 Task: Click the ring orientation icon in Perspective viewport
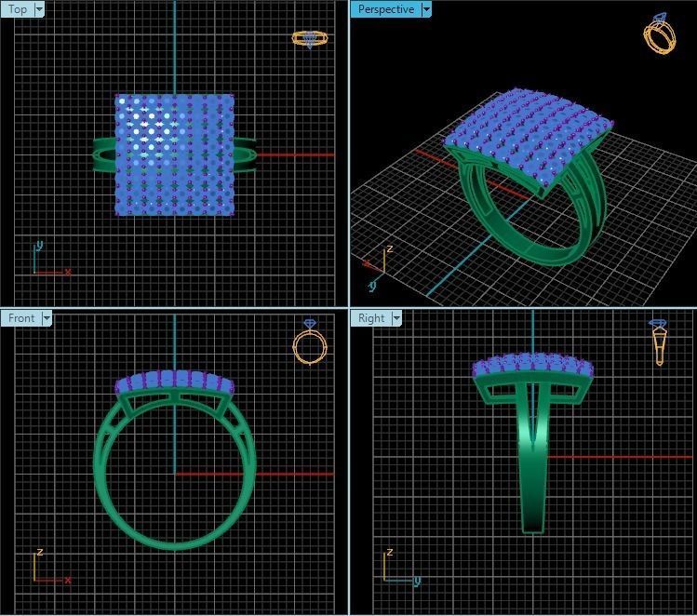[x=660, y=33]
